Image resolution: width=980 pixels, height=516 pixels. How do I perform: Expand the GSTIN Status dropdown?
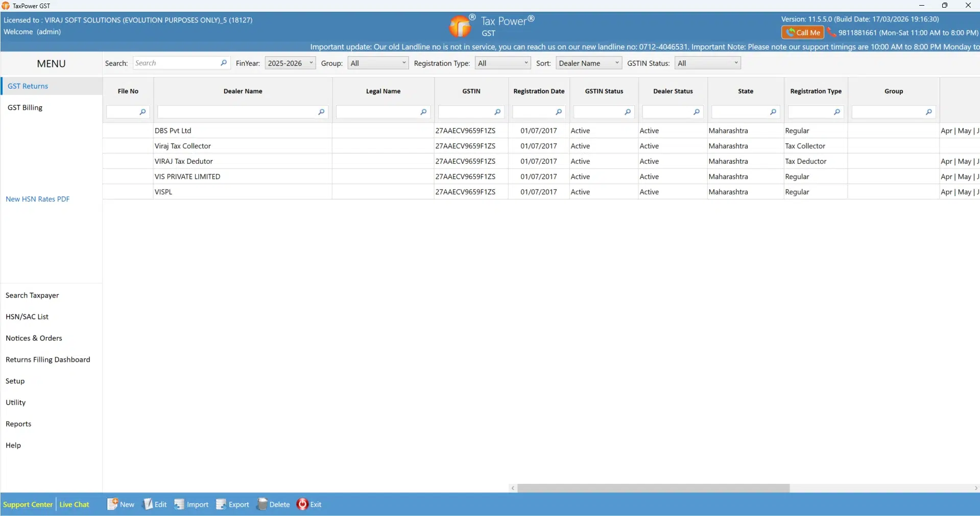point(707,63)
